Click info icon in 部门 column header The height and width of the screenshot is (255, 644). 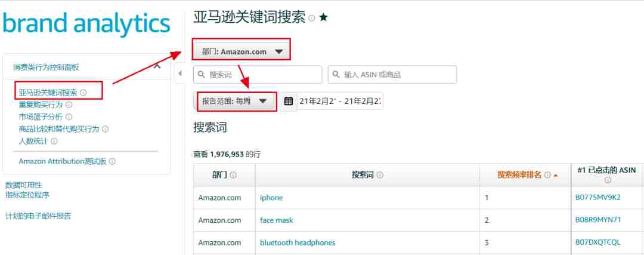tap(233, 175)
